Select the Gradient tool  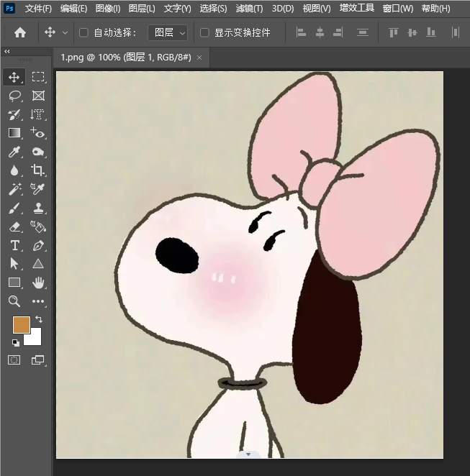(x=14, y=133)
